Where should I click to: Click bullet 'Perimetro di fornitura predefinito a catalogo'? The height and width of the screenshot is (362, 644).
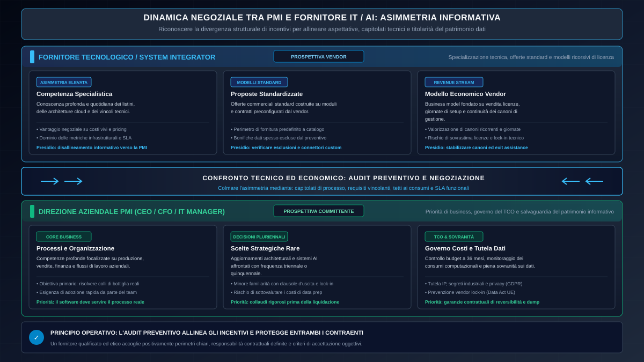[x=277, y=129]
